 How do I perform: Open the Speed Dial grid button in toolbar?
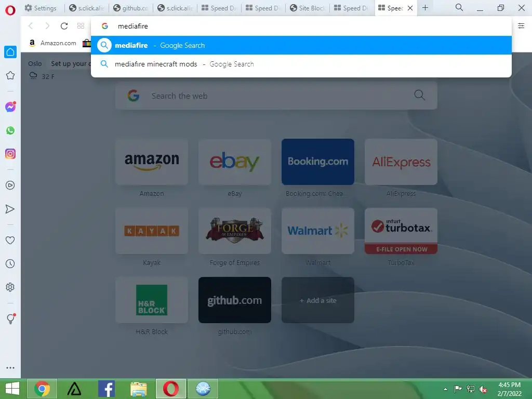[x=81, y=26]
